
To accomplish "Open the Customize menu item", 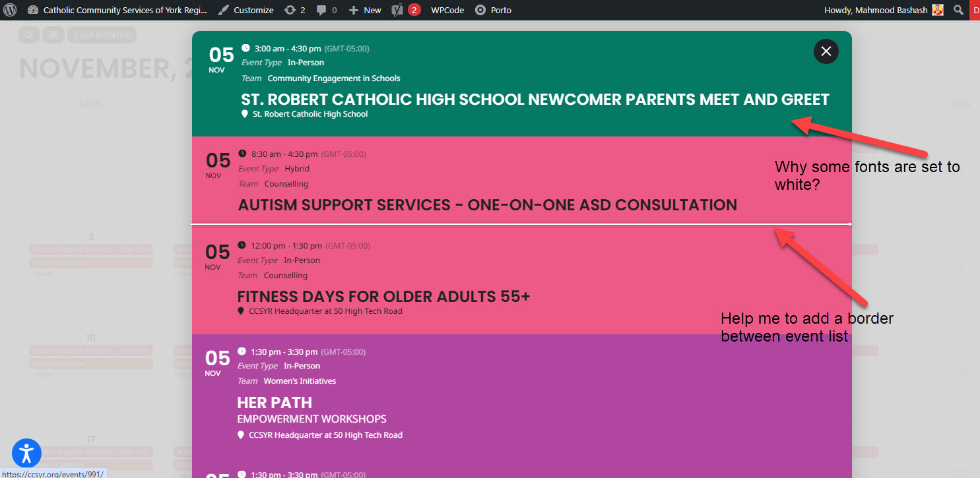I will tap(245, 10).
